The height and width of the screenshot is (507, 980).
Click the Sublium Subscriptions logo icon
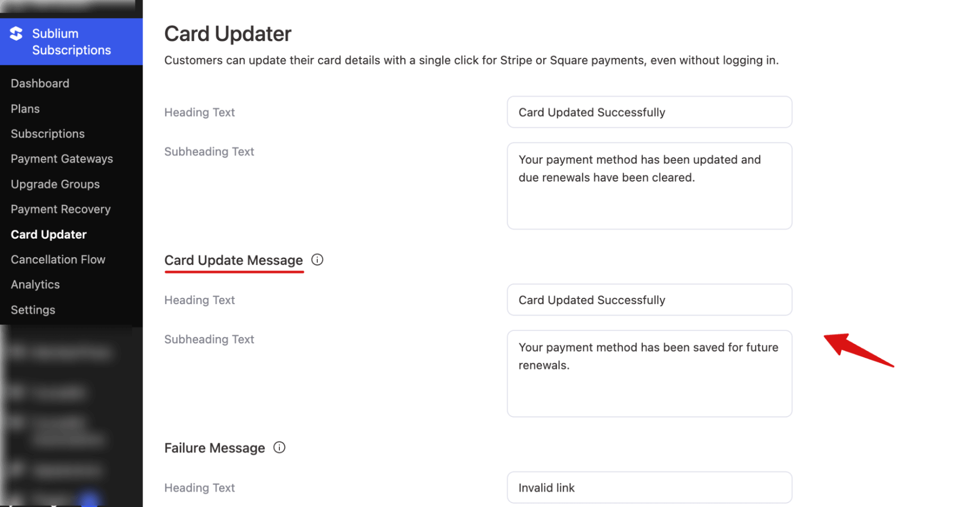pos(16,34)
